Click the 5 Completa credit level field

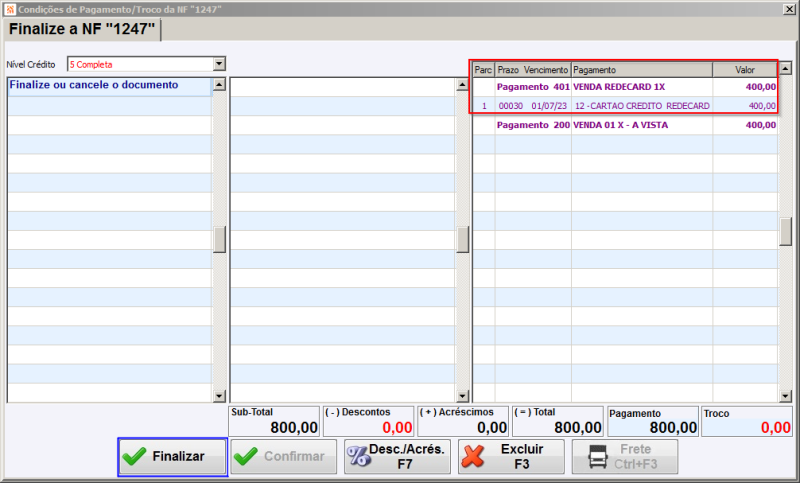click(141, 64)
